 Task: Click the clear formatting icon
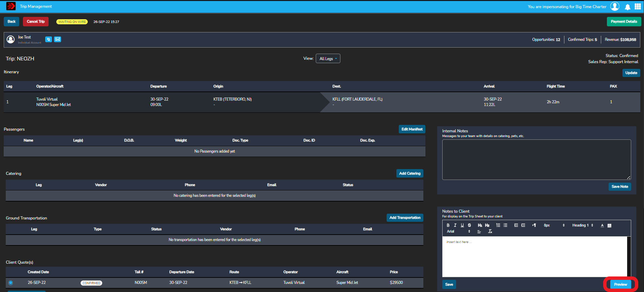pyautogui.click(x=490, y=232)
